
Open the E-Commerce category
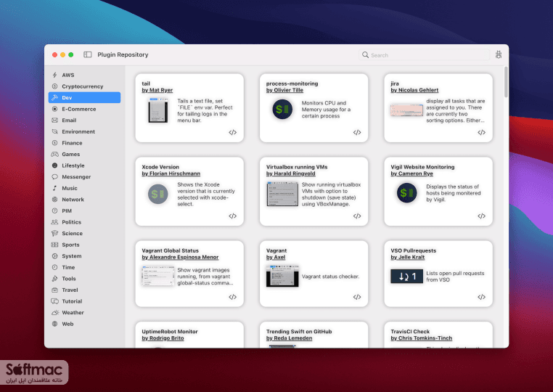click(84, 109)
